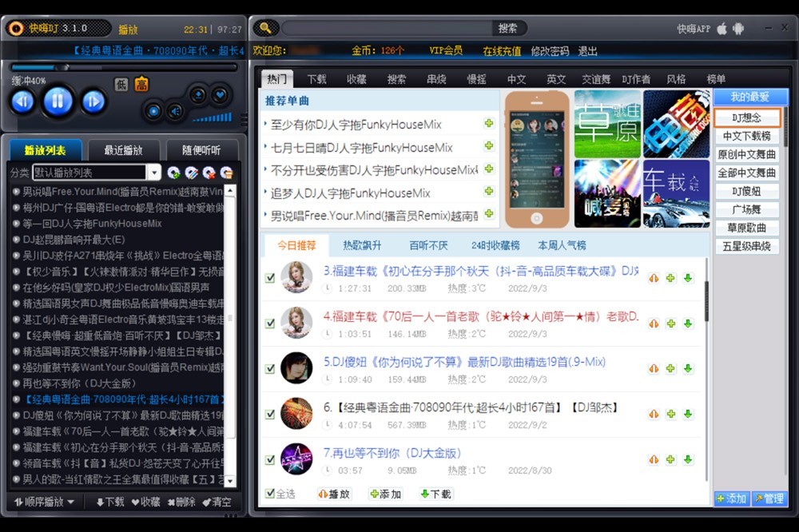Viewport: 799px width, 532px height.
Task: Select low quality 低 button
Action: [121, 85]
